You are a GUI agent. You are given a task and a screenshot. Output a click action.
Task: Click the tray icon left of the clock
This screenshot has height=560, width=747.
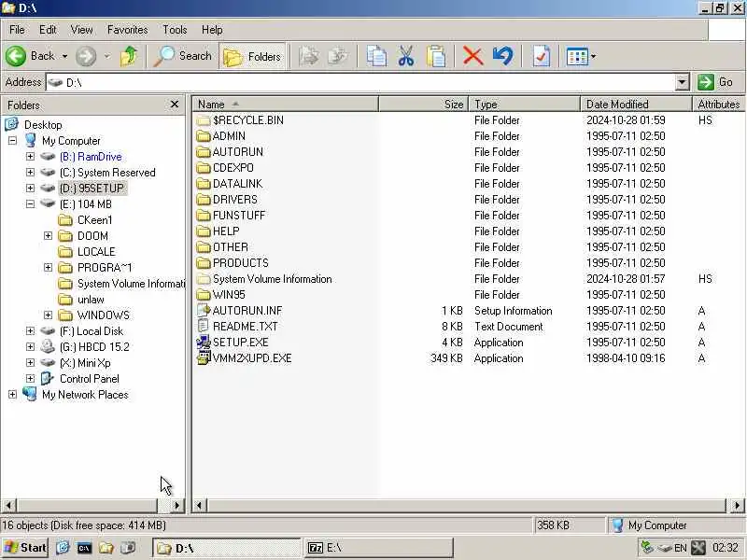tap(698, 548)
